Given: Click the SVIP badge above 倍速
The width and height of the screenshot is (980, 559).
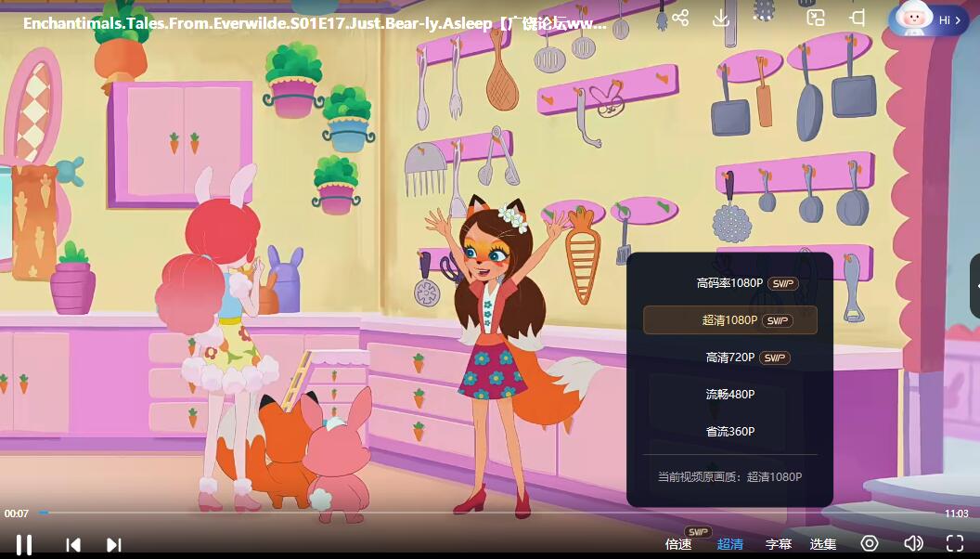Looking at the screenshot, I should (698, 531).
